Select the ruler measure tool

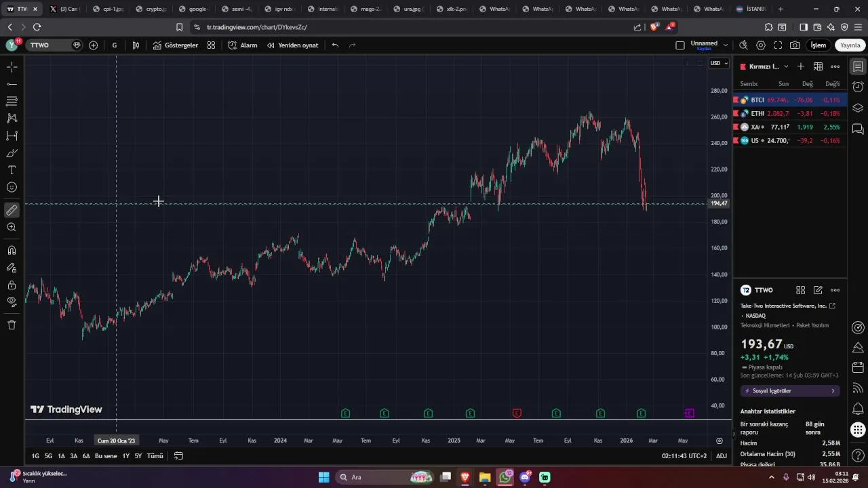[12, 210]
